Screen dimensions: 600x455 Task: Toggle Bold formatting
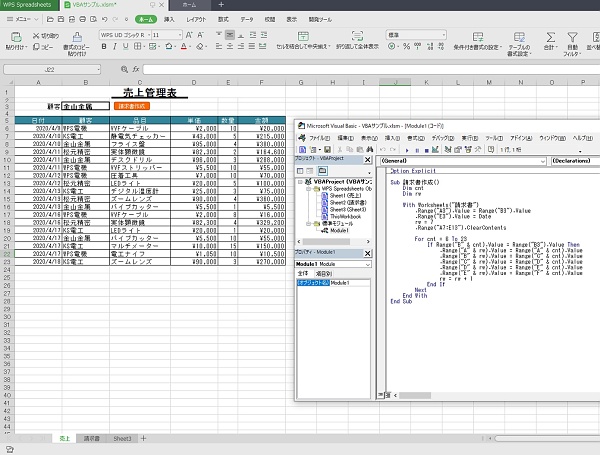coord(104,46)
